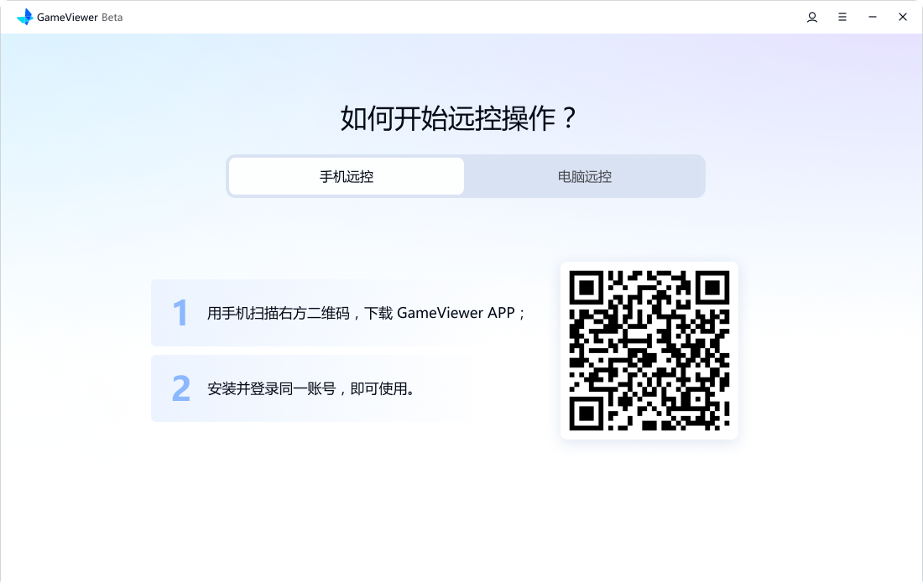
Task: Close the GameViewer window
Action: (903, 17)
